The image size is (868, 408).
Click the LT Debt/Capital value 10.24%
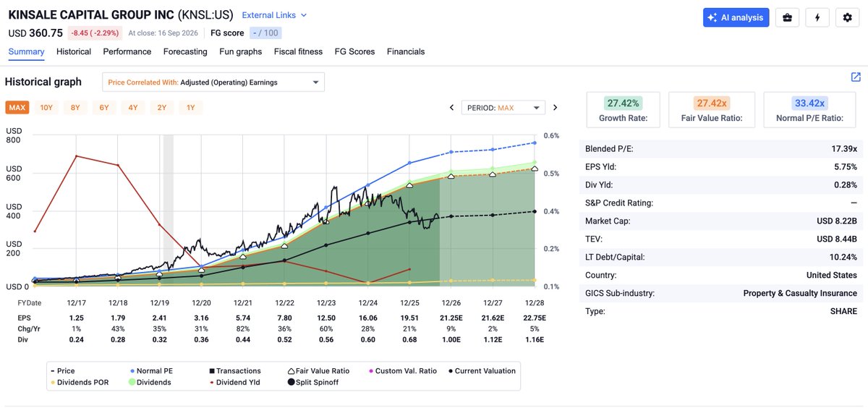tap(843, 257)
